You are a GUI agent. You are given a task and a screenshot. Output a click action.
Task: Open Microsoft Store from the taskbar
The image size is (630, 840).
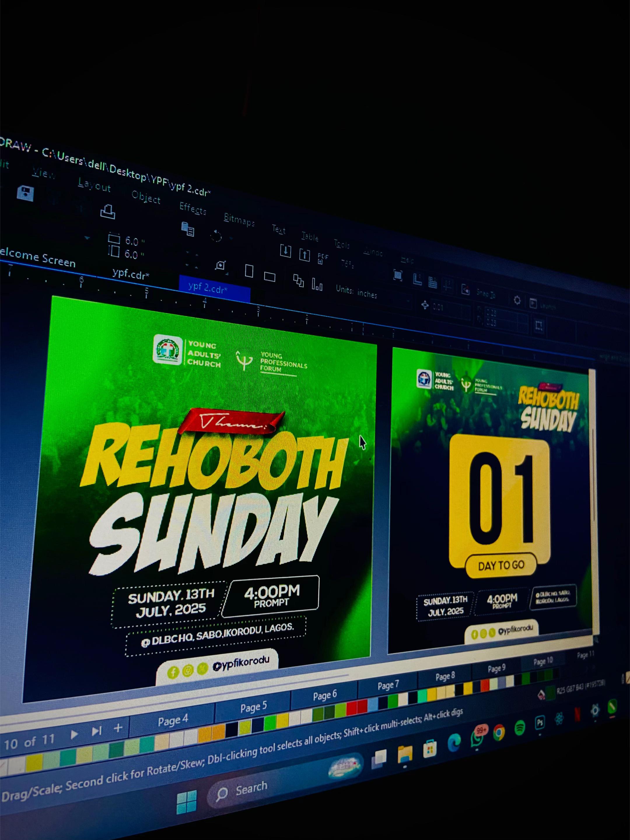click(x=430, y=749)
